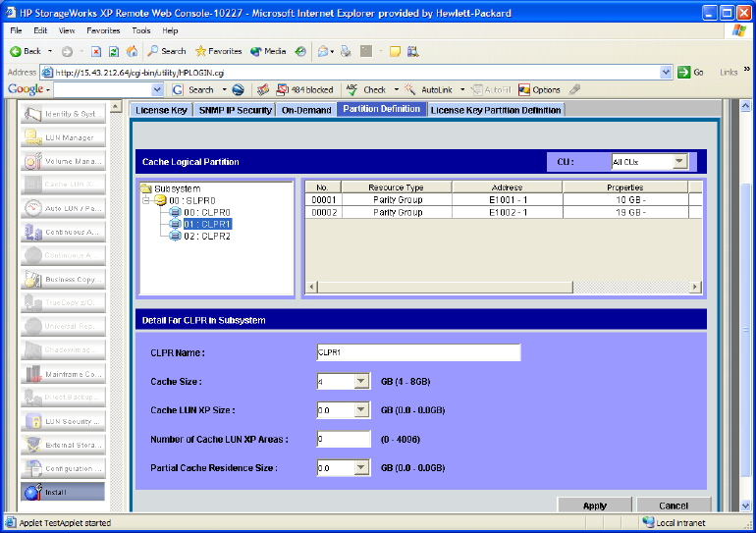The height and width of the screenshot is (533, 756).
Task: Open External Storage in the sidebar
Action: 62,445
